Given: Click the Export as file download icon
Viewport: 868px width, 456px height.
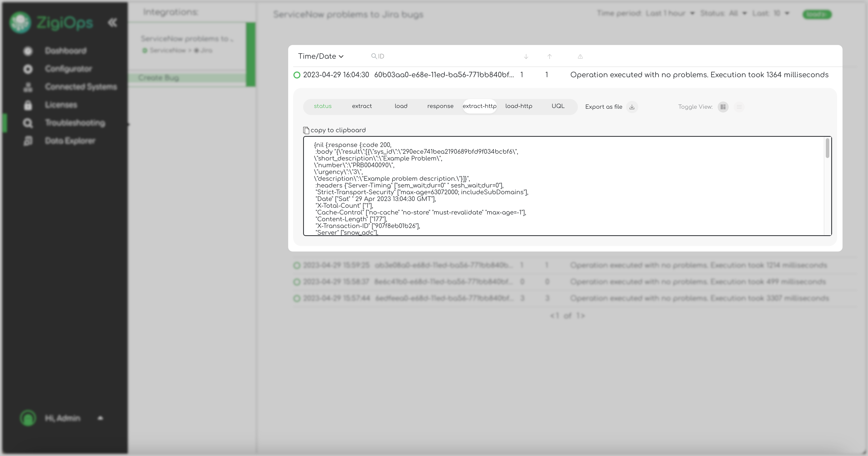Looking at the screenshot, I should pos(632,107).
